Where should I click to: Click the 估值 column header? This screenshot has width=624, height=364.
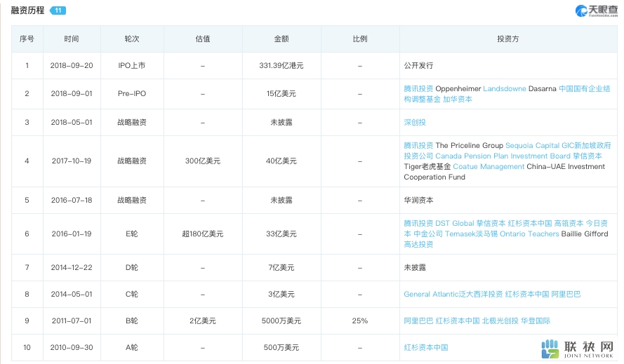click(203, 39)
